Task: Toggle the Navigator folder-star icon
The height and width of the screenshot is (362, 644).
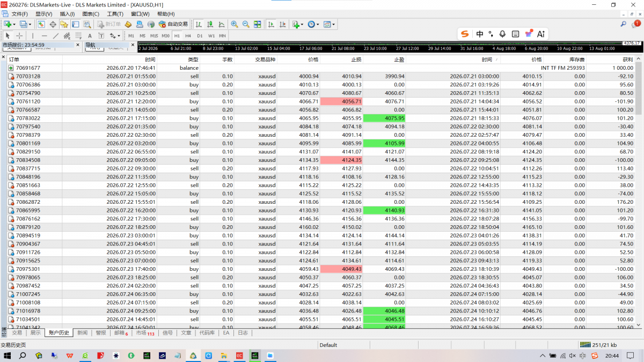Action: pos(64,24)
